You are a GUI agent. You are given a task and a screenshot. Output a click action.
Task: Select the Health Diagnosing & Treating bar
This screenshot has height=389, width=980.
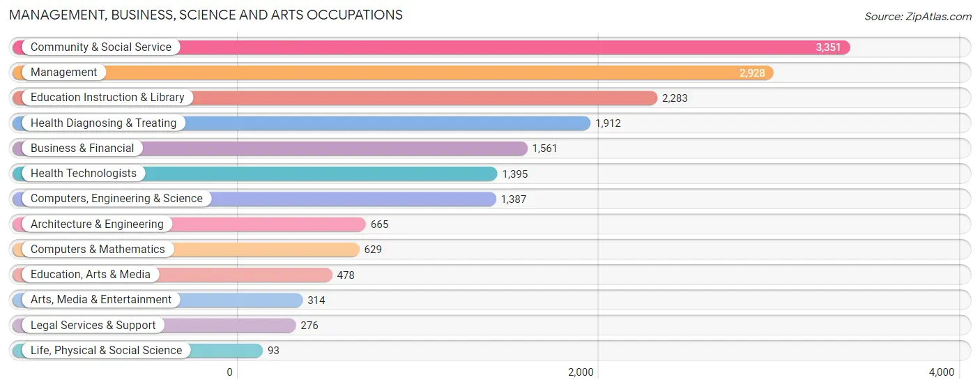(x=301, y=123)
